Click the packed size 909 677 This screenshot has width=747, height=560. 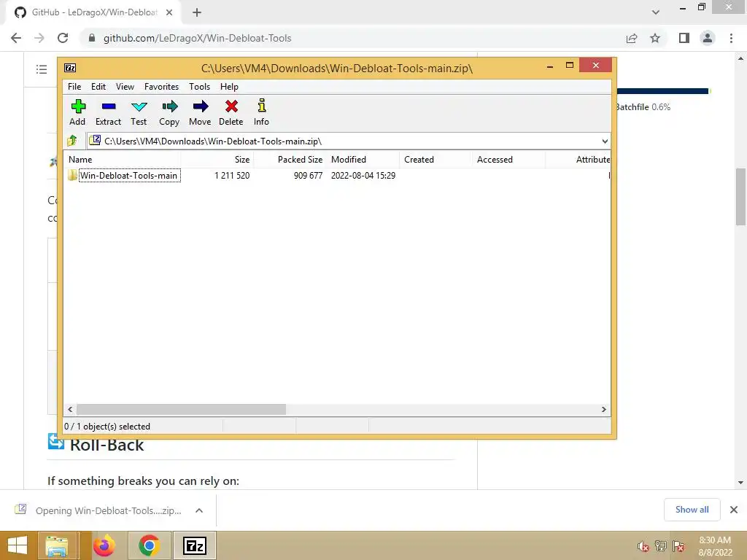coord(308,175)
